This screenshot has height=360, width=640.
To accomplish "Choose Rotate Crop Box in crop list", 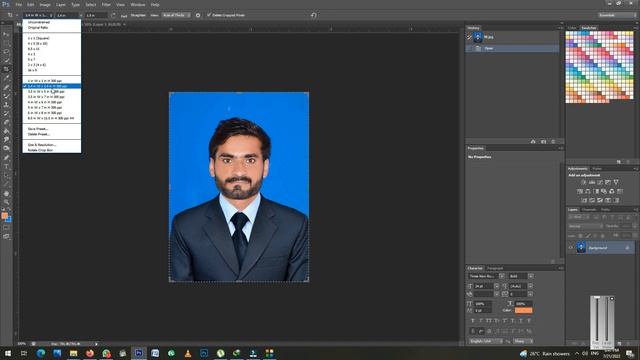I will [x=40, y=150].
